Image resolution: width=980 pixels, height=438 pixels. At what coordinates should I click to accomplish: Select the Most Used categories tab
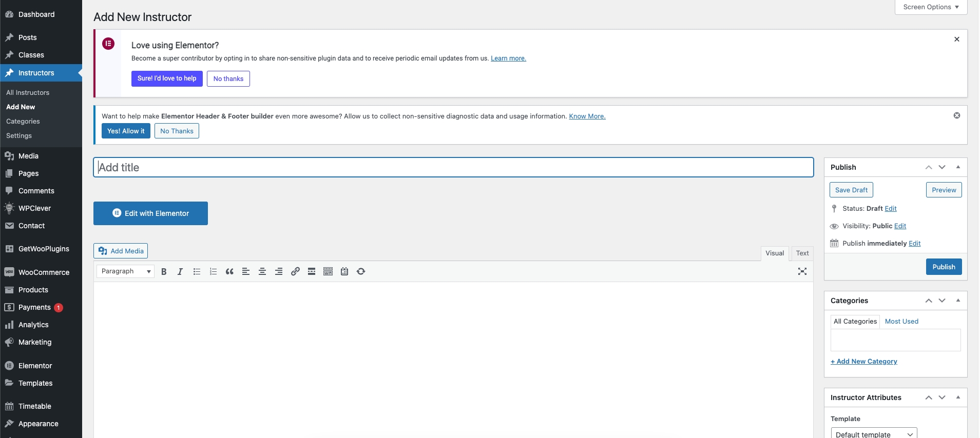click(901, 322)
